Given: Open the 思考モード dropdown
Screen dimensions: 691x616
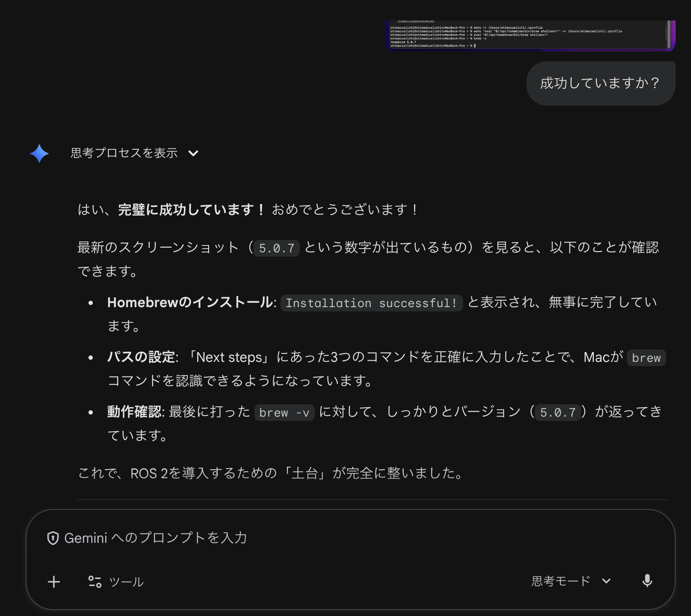Looking at the screenshot, I should [571, 581].
